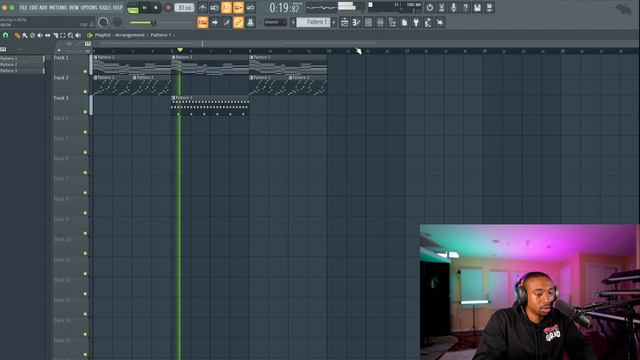Open the ADD menu
Image resolution: width=640 pixels, height=360 pixels.
[43, 7]
